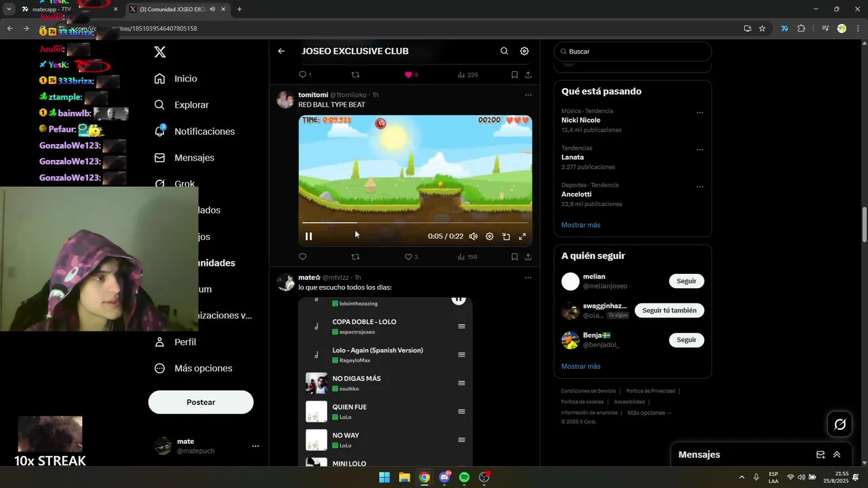This screenshot has width=868, height=488.
Task: Open Discord from the taskbar
Action: coord(444,477)
